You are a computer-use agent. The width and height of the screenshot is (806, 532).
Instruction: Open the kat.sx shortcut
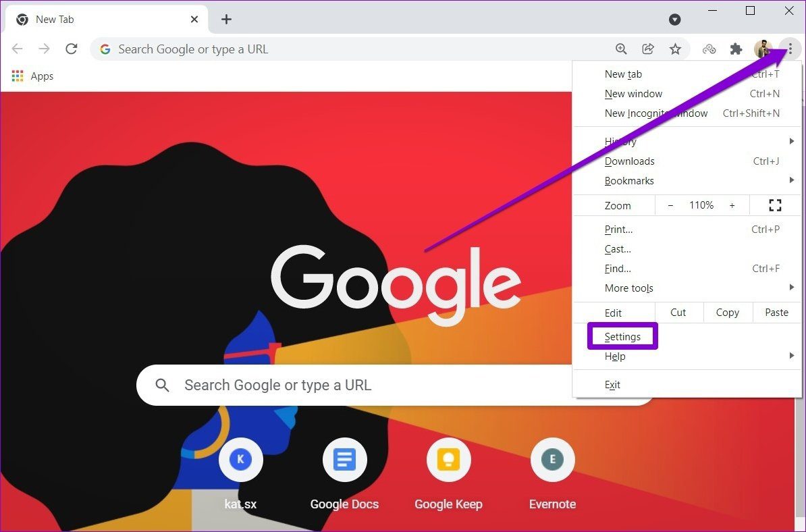pyautogui.click(x=240, y=475)
